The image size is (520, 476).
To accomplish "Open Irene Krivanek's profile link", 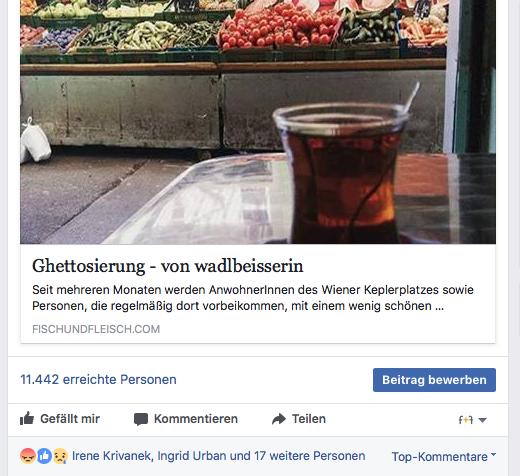I will (113, 456).
